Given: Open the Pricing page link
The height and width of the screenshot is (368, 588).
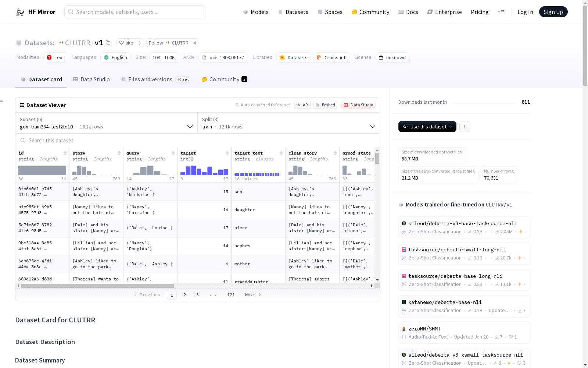Looking at the screenshot, I should (480, 12).
